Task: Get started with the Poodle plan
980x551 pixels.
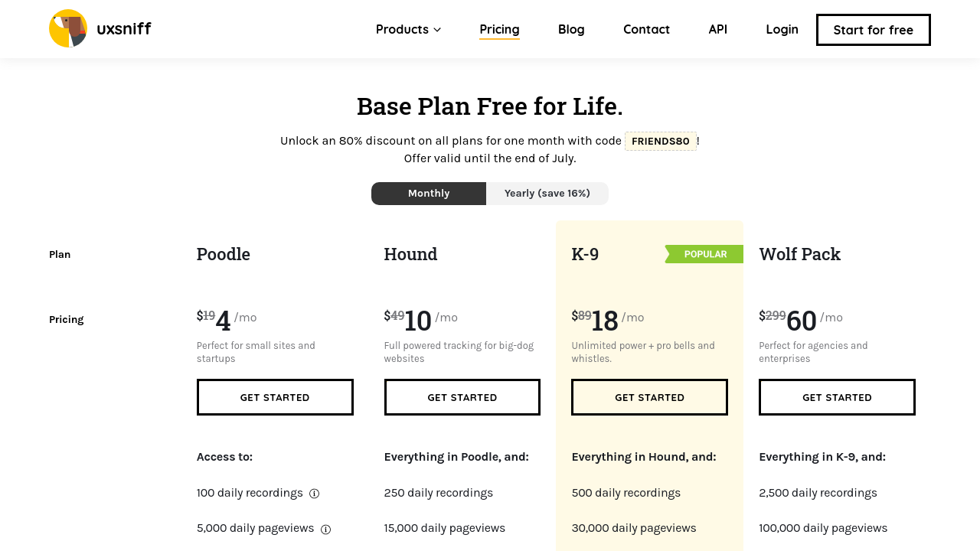Action: [x=275, y=397]
